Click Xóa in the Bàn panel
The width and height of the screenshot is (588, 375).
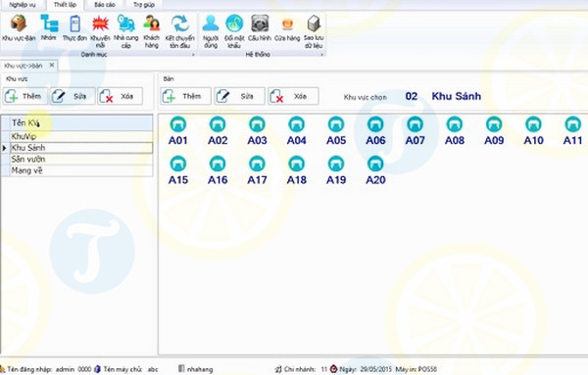294,96
